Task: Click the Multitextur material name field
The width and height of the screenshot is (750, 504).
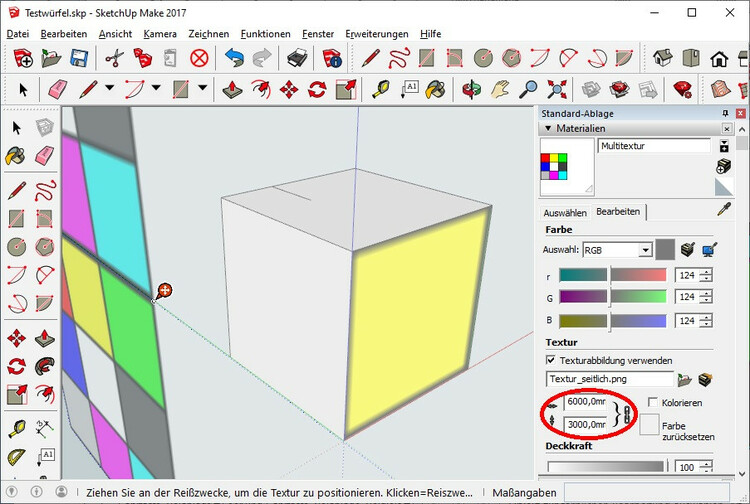Action: (654, 146)
